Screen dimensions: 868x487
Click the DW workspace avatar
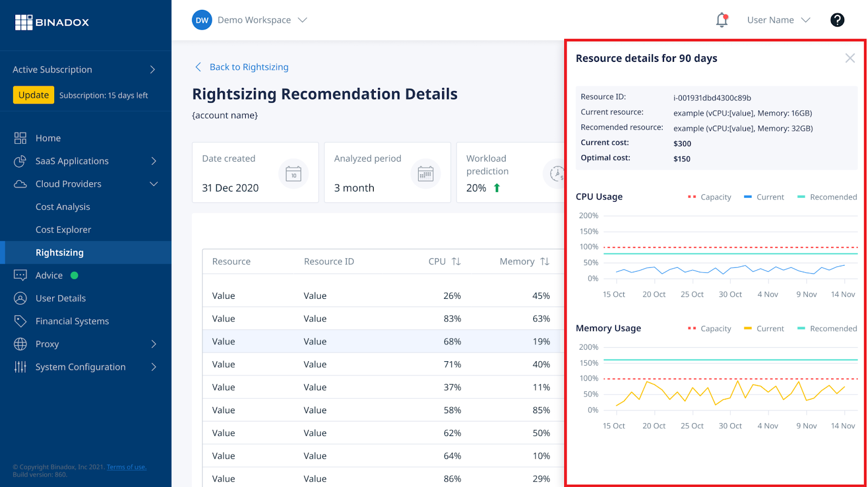click(202, 20)
